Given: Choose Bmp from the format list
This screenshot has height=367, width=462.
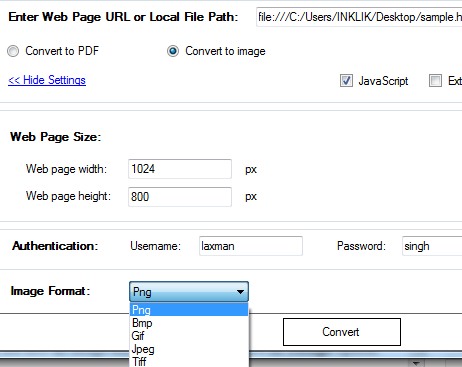Looking at the screenshot, I should 189,323.
